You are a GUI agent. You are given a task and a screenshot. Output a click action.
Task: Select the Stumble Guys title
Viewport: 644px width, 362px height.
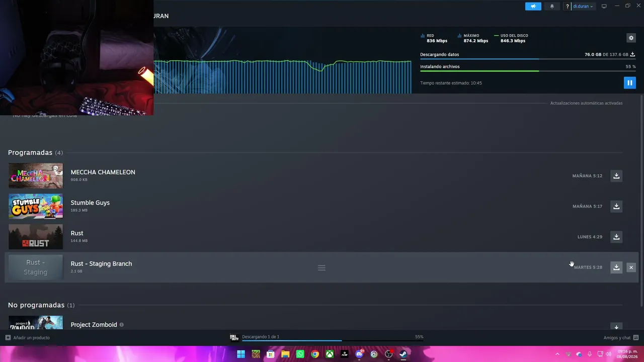(90, 203)
